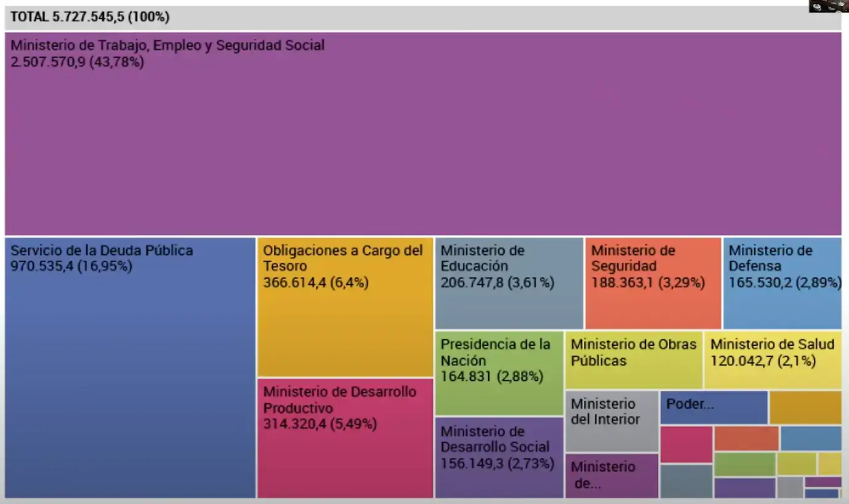
Task: Click the video thumbnail in the top corner
Action: point(829,6)
